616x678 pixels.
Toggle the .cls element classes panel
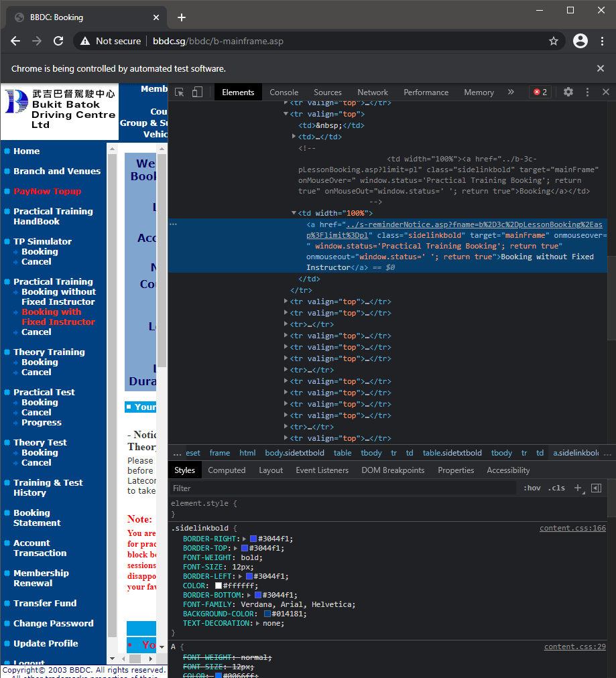(556, 488)
